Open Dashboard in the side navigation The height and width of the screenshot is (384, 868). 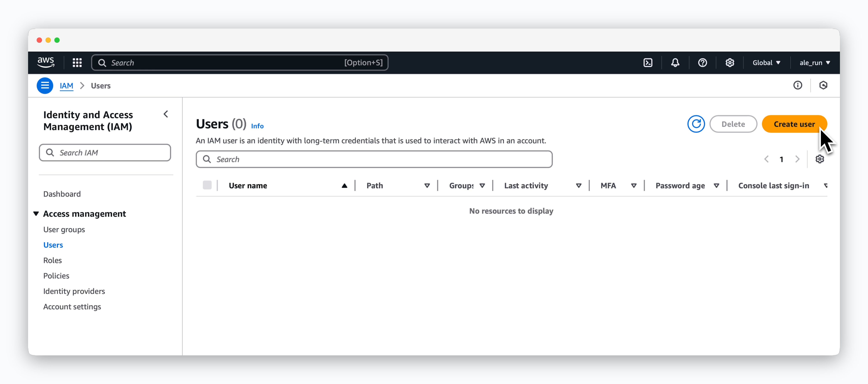62,194
